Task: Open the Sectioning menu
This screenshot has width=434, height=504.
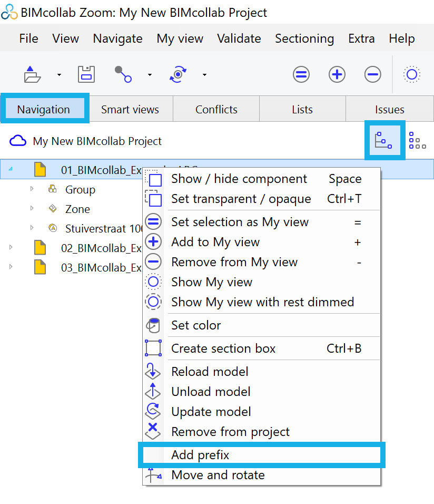Action: click(304, 38)
